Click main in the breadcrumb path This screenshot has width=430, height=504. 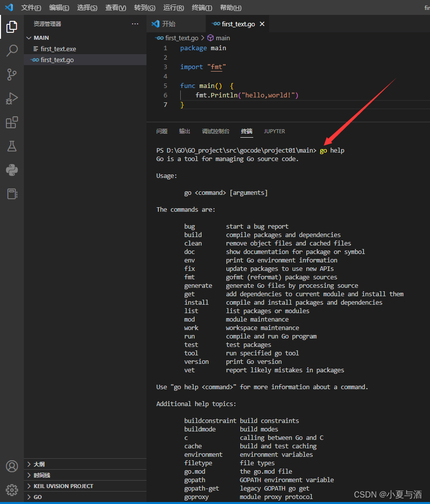pyautogui.click(x=222, y=38)
